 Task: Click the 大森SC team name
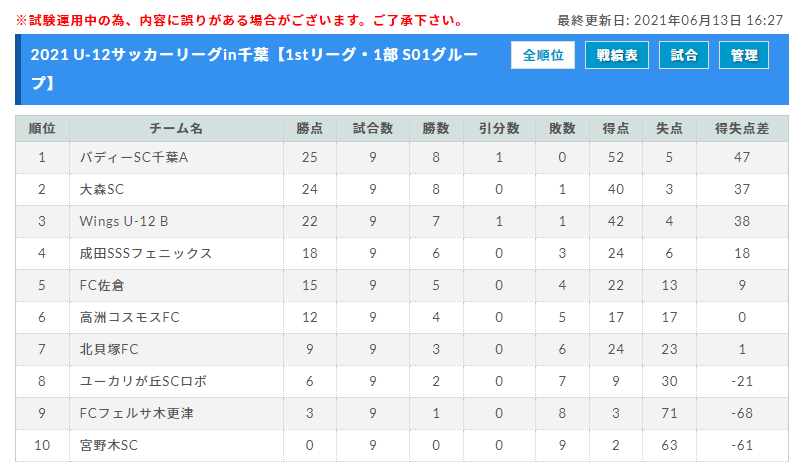pyautogui.click(x=102, y=190)
